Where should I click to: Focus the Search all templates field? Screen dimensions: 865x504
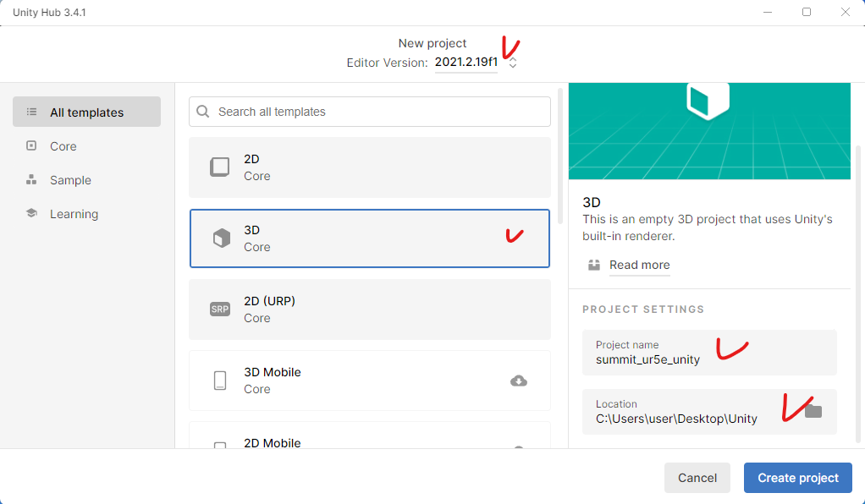coord(370,112)
